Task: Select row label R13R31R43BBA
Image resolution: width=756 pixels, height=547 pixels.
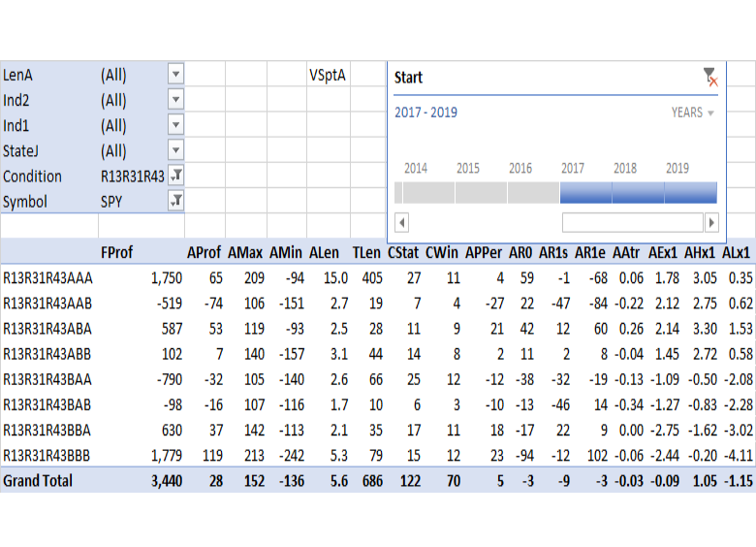Action: (47, 431)
